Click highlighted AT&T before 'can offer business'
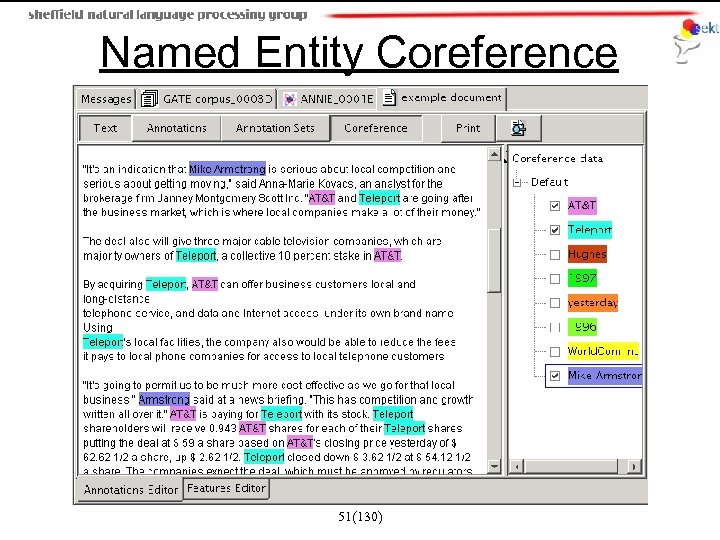Image resolution: width=720 pixels, height=540 pixels. click(205, 284)
